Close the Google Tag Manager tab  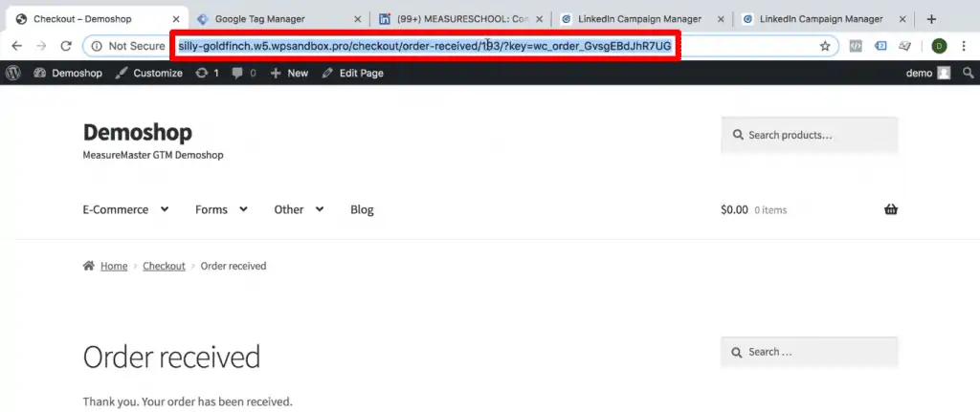coord(358,19)
